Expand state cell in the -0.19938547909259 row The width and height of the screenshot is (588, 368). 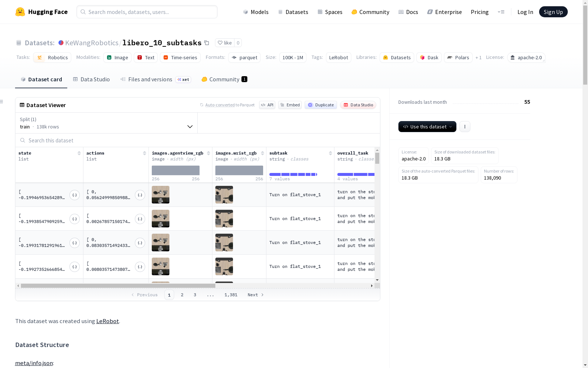(x=75, y=219)
